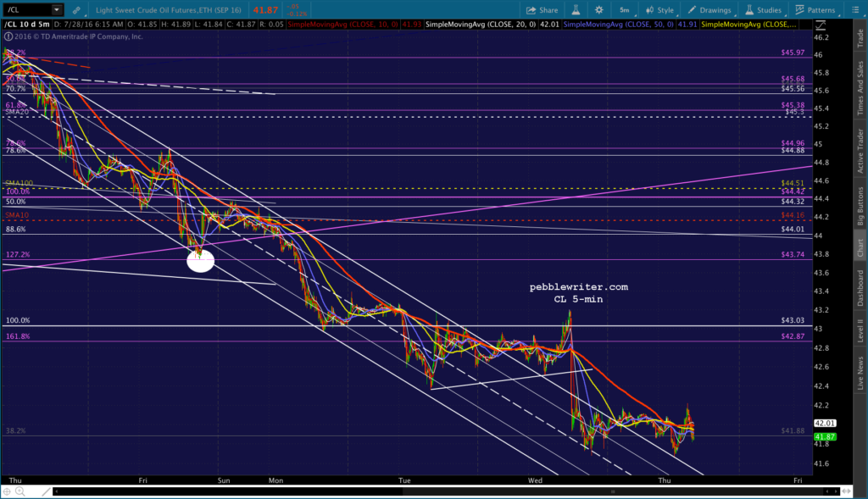Click the $43.03 price level label

tap(793, 320)
